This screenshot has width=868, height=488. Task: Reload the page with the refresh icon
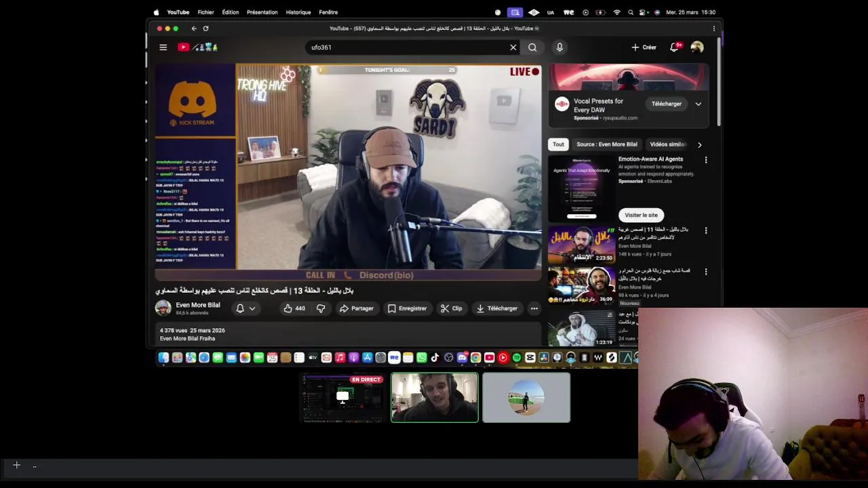point(205,28)
